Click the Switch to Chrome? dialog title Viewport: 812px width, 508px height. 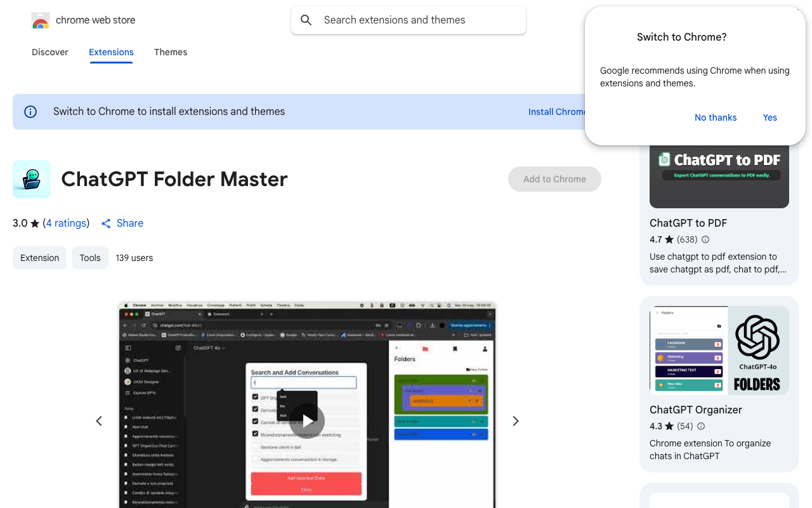tap(682, 37)
